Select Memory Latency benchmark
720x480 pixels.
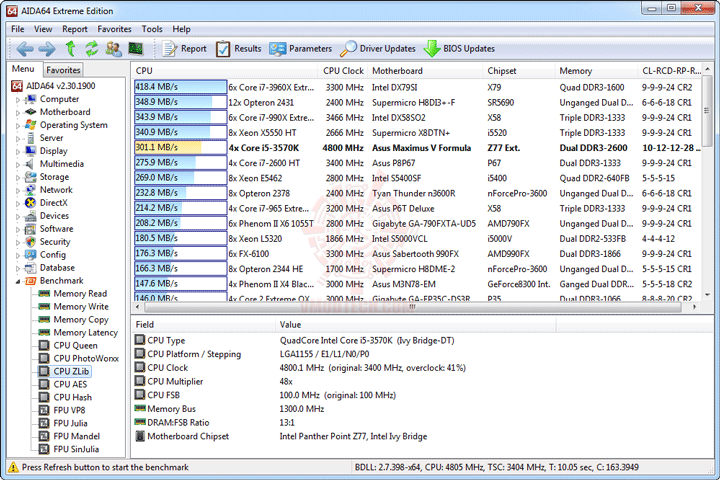(86, 332)
